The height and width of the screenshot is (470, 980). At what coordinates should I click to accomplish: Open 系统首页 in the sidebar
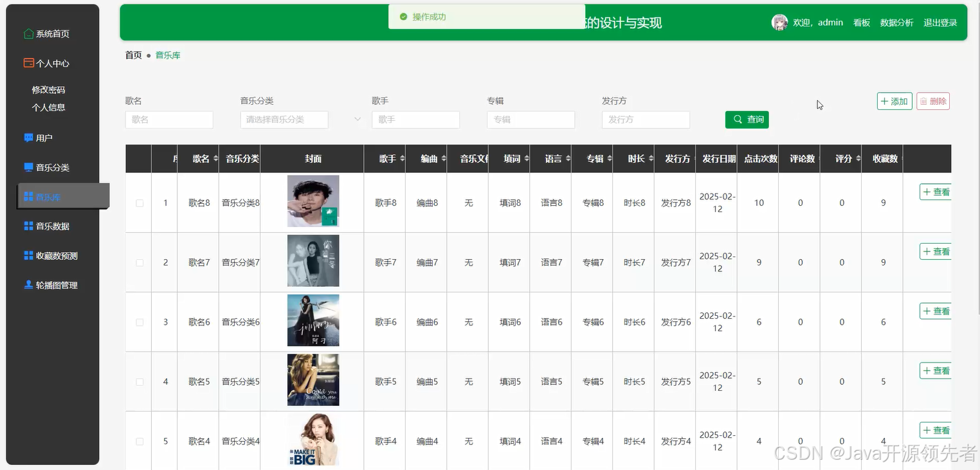click(53, 33)
